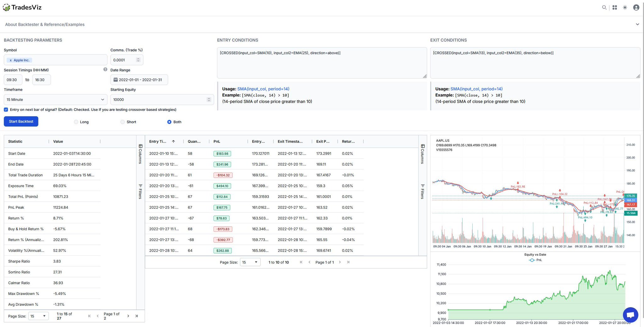This screenshot has height=327, width=644.
Task: Toggle the light/dark theme sun icon
Action: (x=625, y=8)
